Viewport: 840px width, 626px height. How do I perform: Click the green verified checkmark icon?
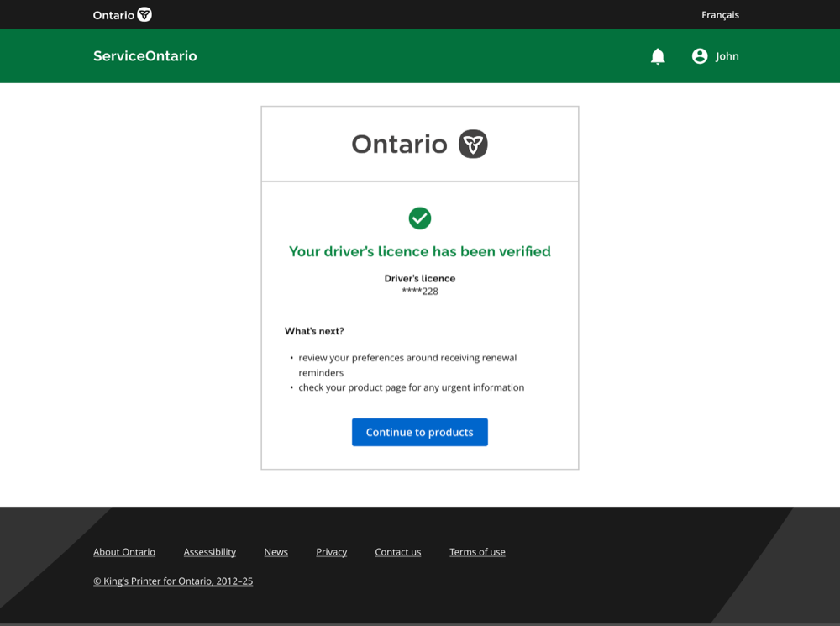click(x=419, y=218)
